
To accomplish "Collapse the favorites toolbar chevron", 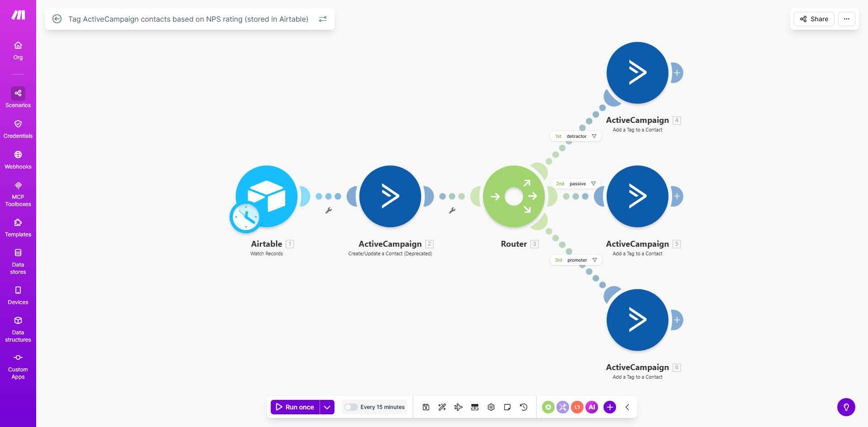I will click(627, 407).
